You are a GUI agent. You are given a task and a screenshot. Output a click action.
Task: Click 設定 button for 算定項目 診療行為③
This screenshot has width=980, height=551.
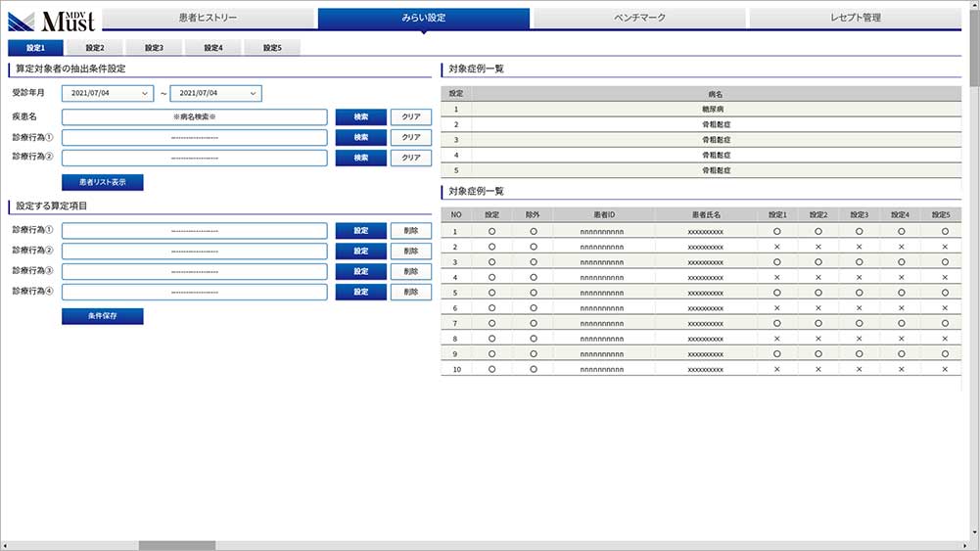click(x=360, y=271)
